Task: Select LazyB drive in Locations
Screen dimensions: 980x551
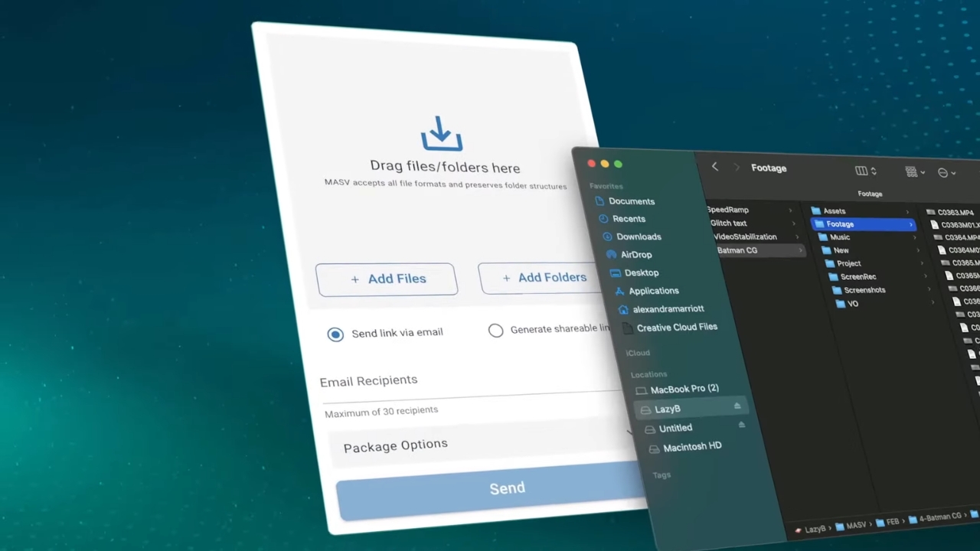Action: tap(689, 409)
